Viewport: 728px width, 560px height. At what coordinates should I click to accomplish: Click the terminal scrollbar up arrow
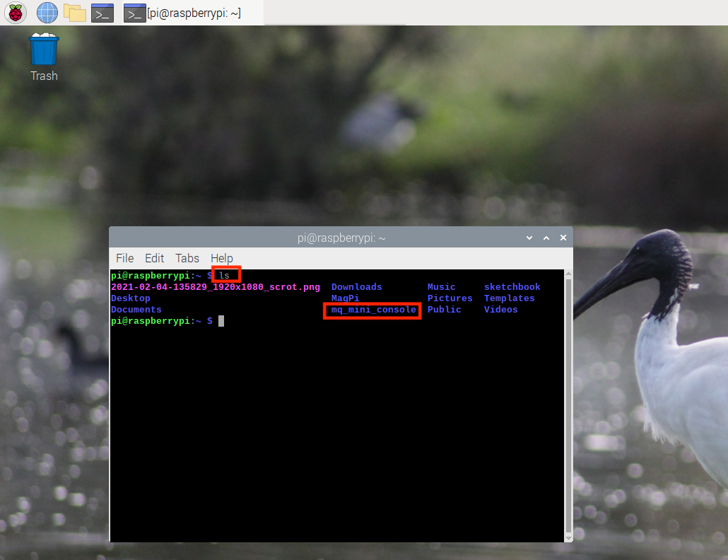[x=568, y=274]
